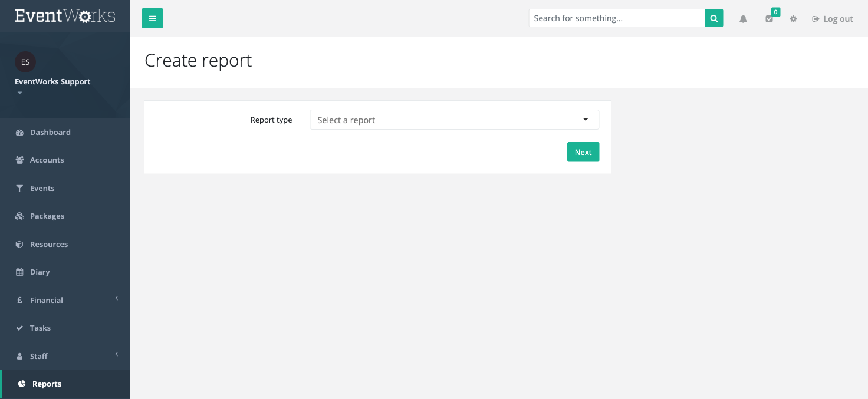
Task: Click the Financial label in the sidebar
Action: coord(47,300)
